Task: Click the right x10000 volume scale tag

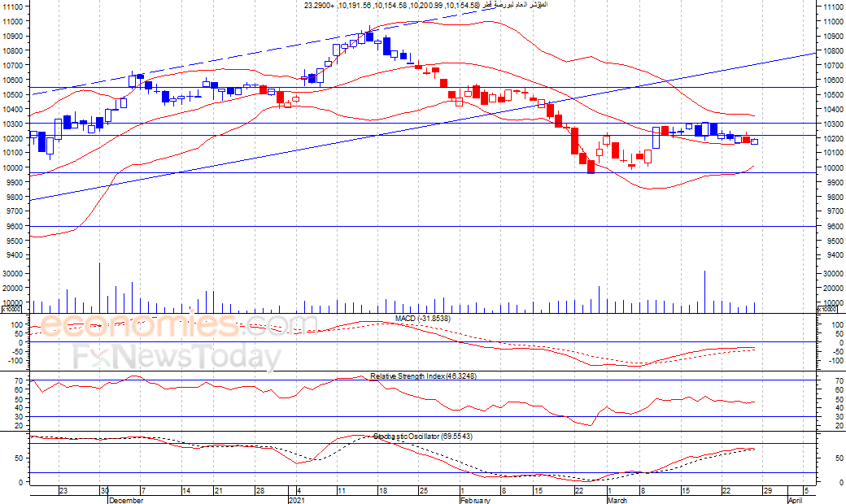Action: (x=827, y=310)
